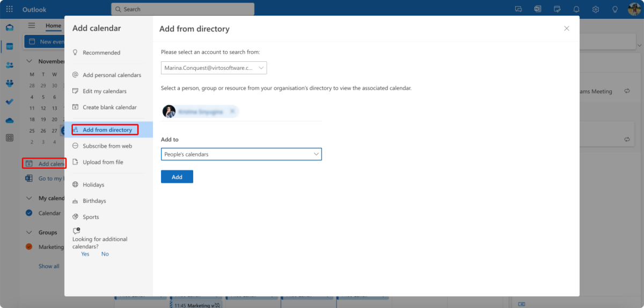644x308 pixels.
Task: Toggle the Calendar checkbox under My calendars
Action: pyautogui.click(x=29, y=213)
